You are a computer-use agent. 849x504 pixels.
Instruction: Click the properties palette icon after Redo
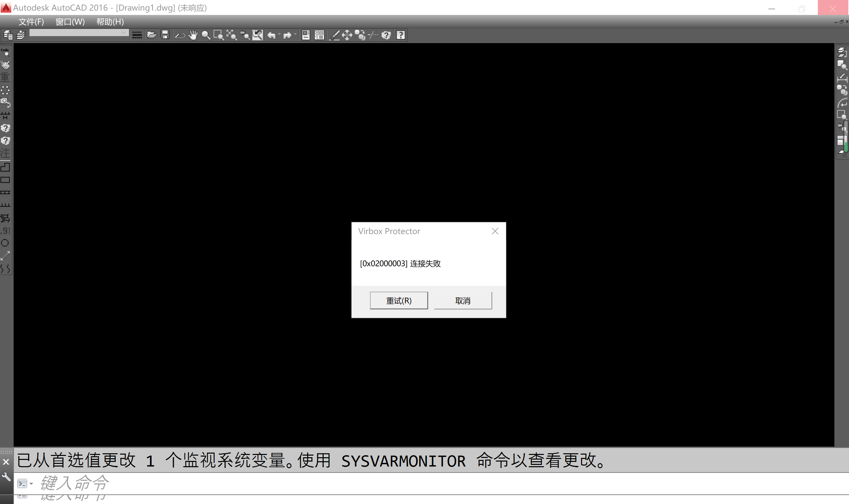pos(306,35)
